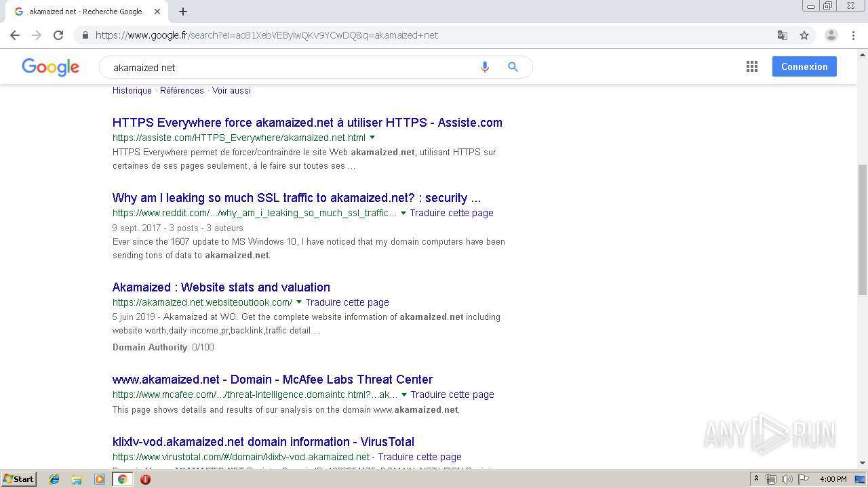Screen dimensions: 868x488
Task: Open red stop-sign taskbar application
Action: tap(145, 479)
